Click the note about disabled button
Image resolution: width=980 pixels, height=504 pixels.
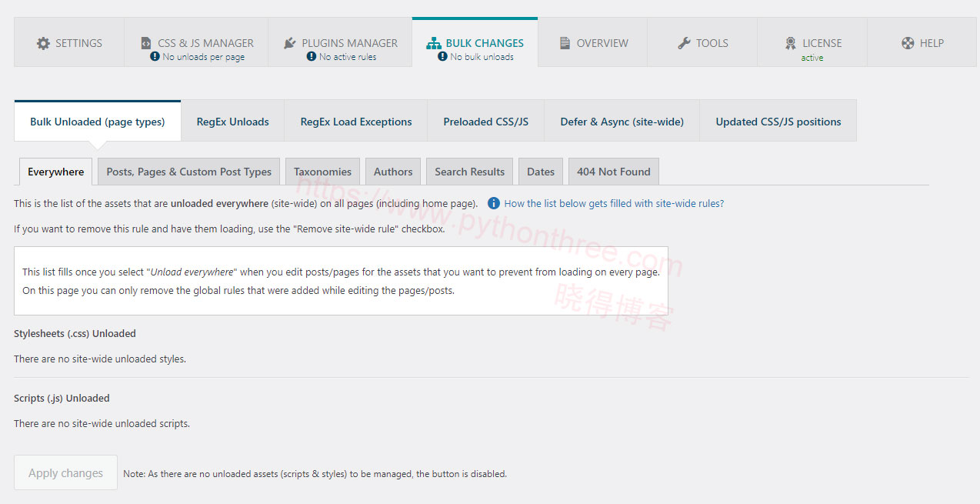tap(315, 474)
